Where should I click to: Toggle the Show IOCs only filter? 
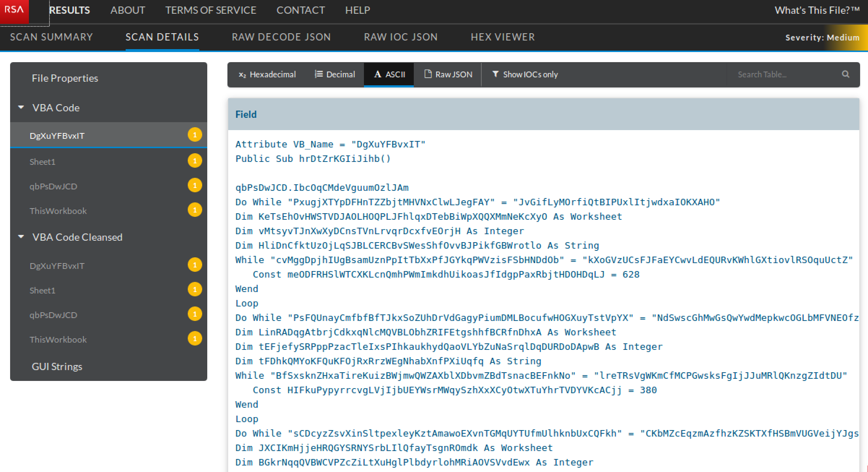525,74
